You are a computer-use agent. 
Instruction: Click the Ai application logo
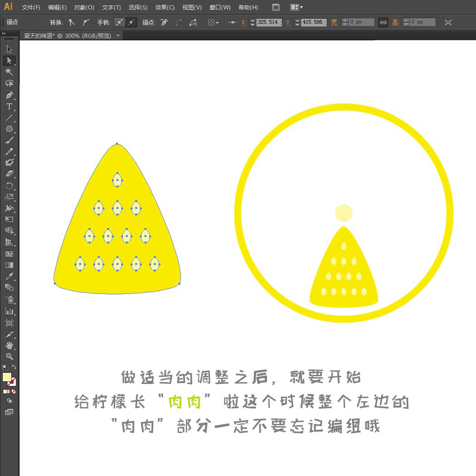pos(8,6)
